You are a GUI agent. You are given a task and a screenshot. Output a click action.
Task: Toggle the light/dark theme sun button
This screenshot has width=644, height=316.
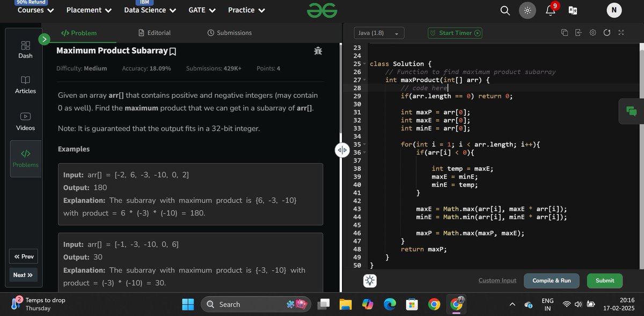[528, 10]
